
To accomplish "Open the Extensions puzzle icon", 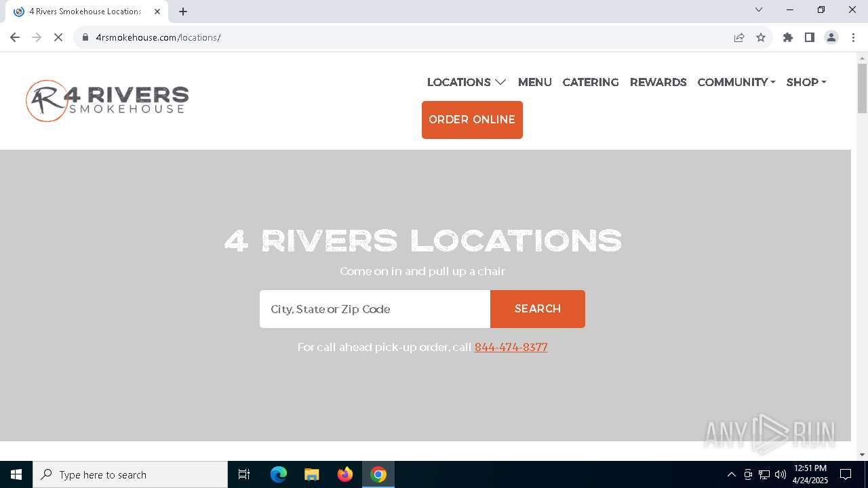I will (x=788, y=37).
